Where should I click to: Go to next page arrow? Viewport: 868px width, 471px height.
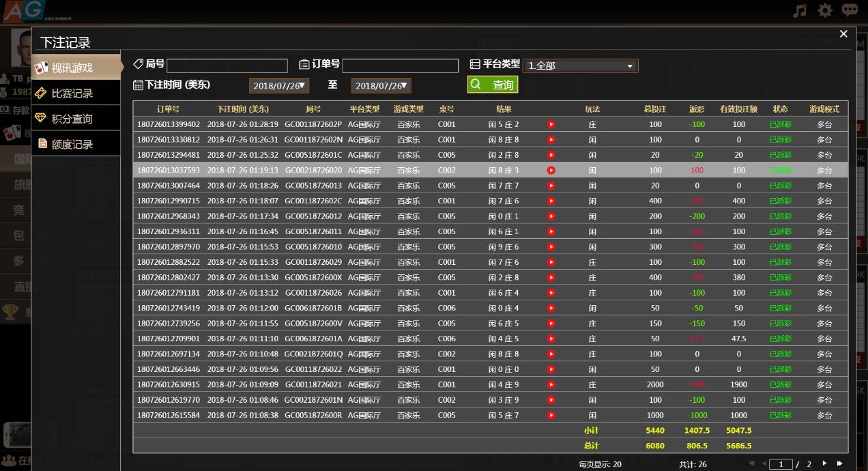pyautogui.click(x=824, y=463)
